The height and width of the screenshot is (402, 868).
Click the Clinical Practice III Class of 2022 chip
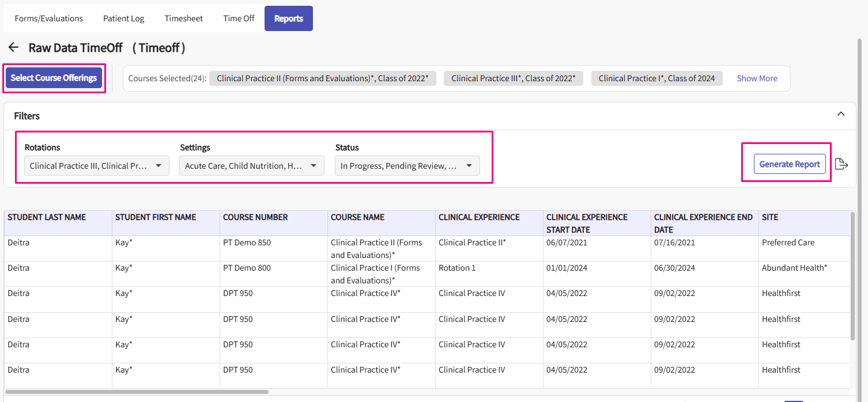click(x=513, y=78)
